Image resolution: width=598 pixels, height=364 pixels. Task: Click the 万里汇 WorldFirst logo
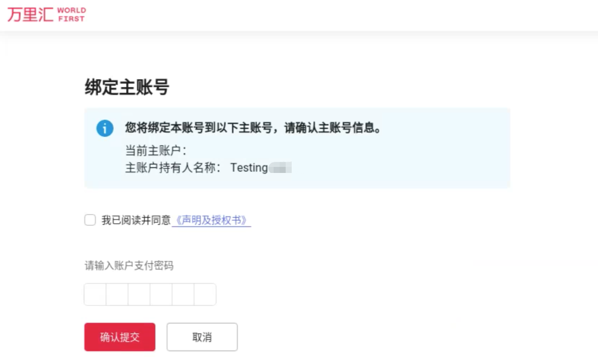coord(46,14)
